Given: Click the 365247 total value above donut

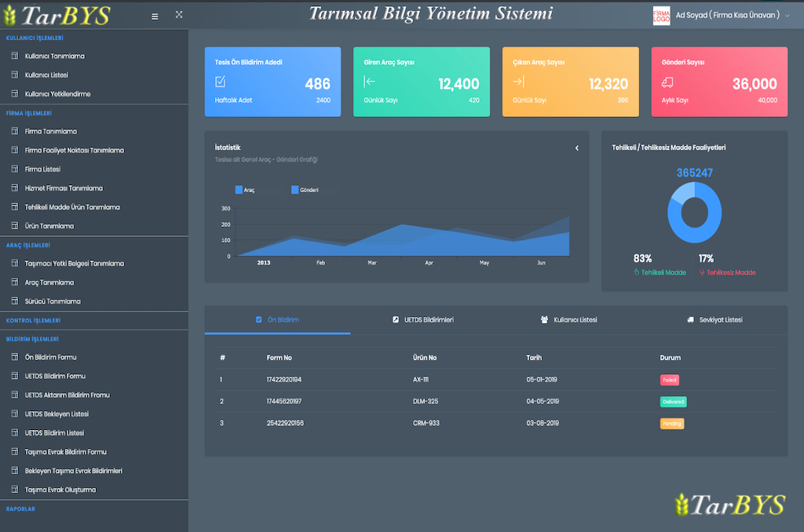Looking at the screenshot, I should click(694, 173).
